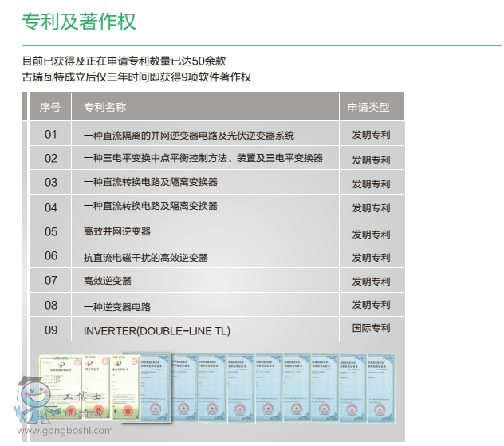504x446 pixels.
Task: Click the 申请类型 column header
Action: [x=368, y=107]
